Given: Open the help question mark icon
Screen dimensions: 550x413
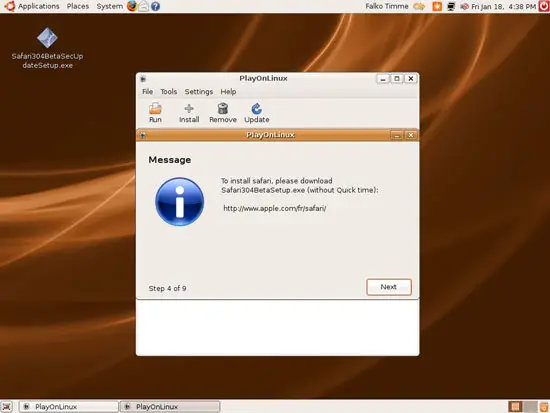Looking at the screenshot, I should (x=155, y=6).
